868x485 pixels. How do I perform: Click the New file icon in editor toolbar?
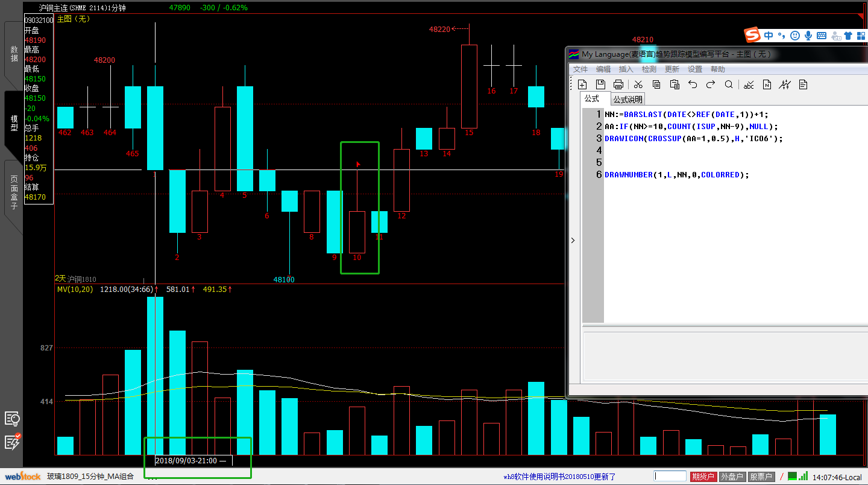582,84
